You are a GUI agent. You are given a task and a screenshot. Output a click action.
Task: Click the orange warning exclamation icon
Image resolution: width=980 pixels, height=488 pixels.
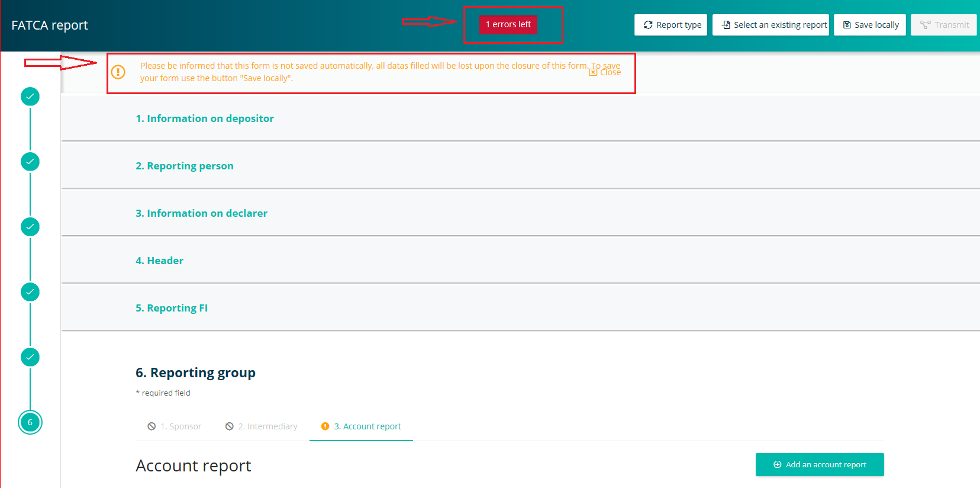pyautogui.click(x=118, y=72)
